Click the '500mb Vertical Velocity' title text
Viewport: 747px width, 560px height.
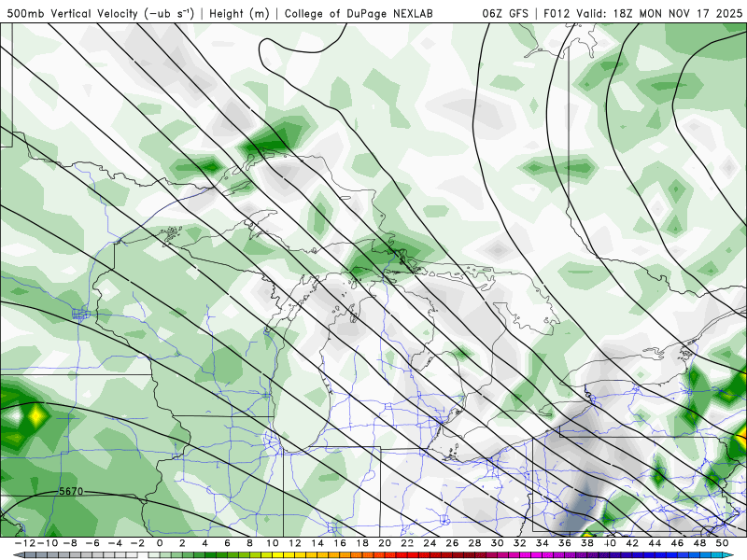coord(73,14)
